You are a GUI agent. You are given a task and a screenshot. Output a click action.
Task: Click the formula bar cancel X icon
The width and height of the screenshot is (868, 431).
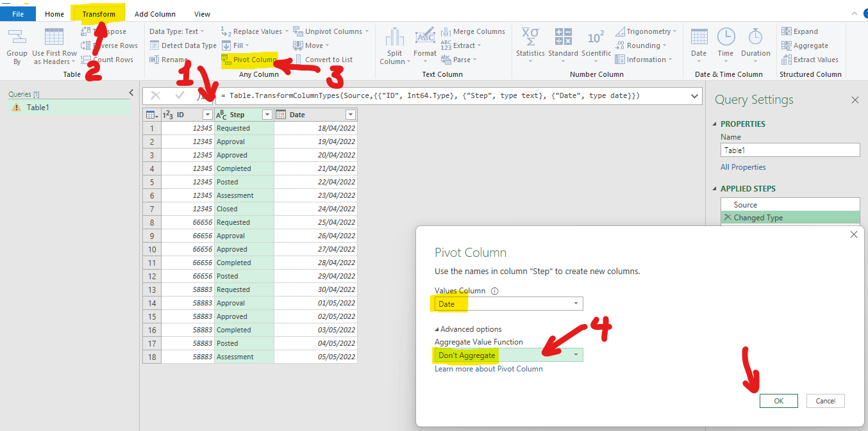[x=155, y=95]
